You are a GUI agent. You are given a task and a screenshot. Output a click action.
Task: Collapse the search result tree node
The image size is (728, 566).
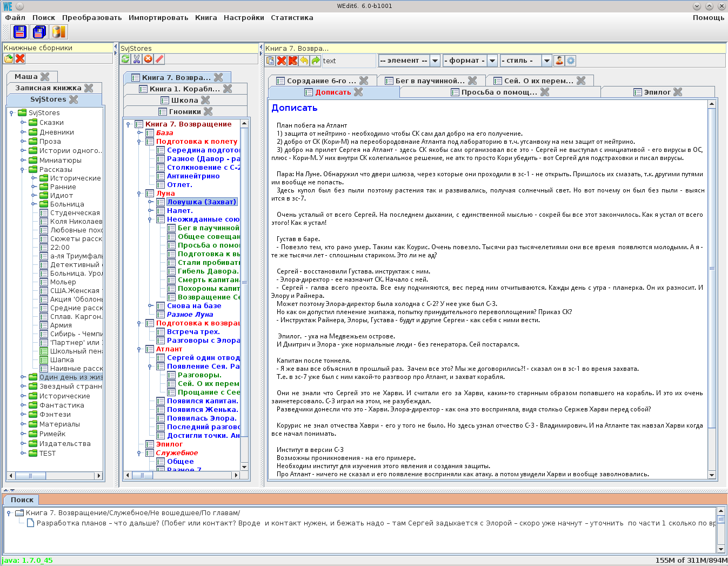(x=9, y=513)
